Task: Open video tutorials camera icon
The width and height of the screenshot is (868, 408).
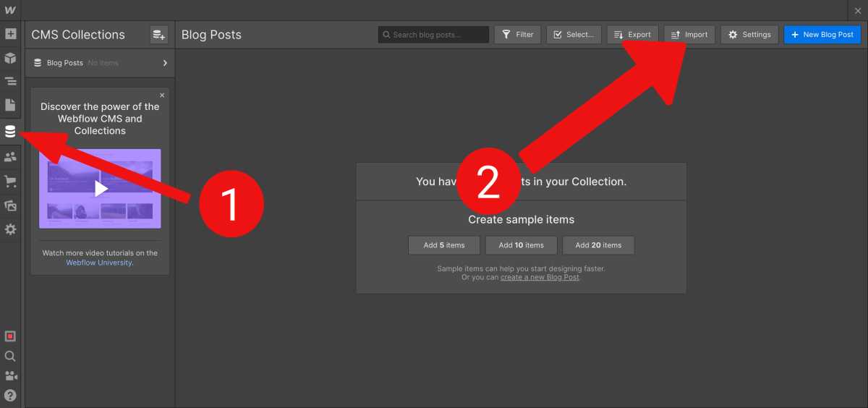Action: pyautogui.click(x=10, y=375)
